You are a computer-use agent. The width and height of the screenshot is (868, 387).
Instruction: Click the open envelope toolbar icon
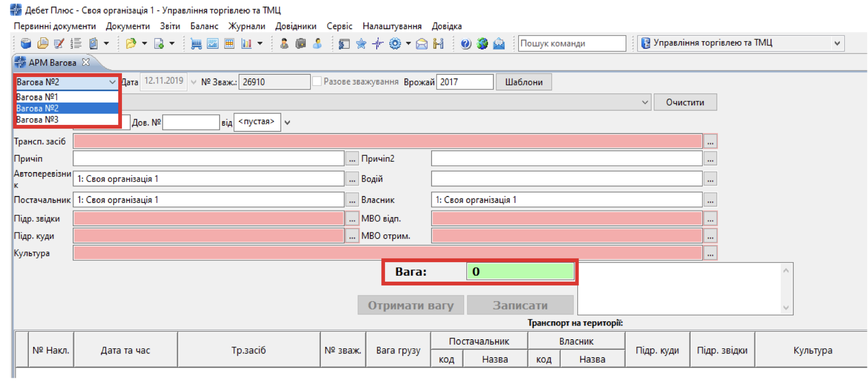[422, 44]
